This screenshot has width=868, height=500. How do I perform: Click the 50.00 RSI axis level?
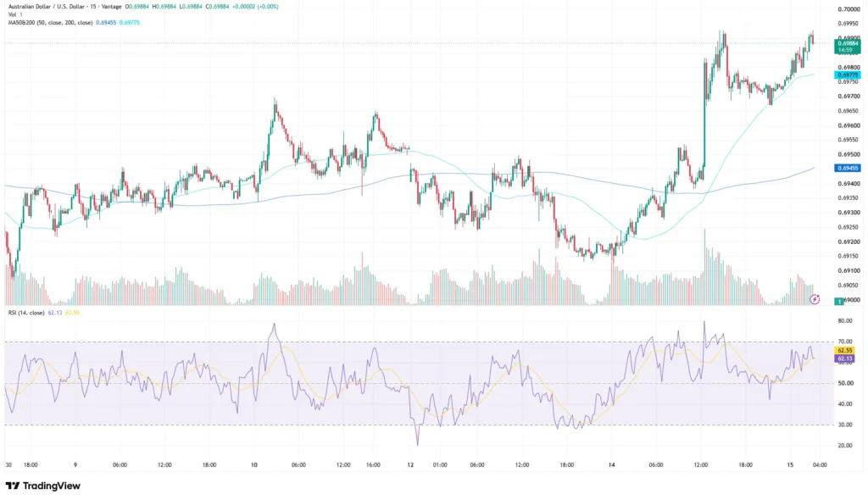point(845,383)
